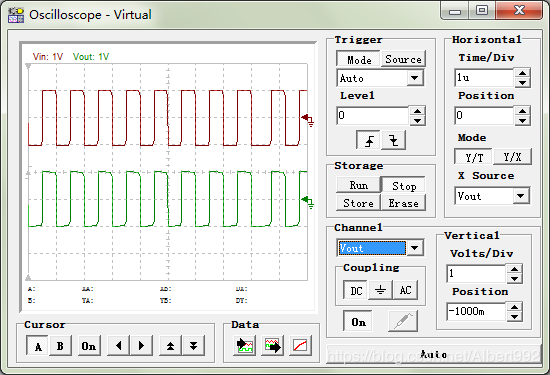
Task: Select Stop storage mode
Action: pyautogui.click(x=403, y=185)
